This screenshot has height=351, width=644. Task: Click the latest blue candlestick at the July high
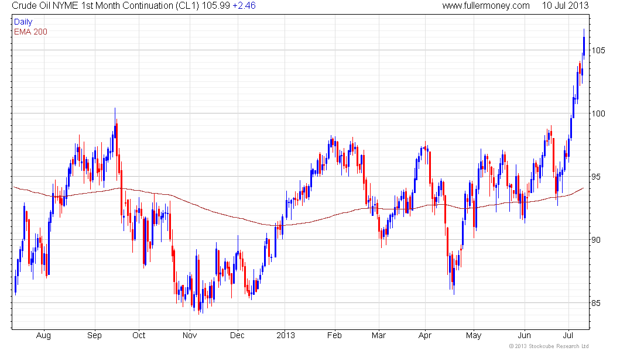tap(584, 45)
